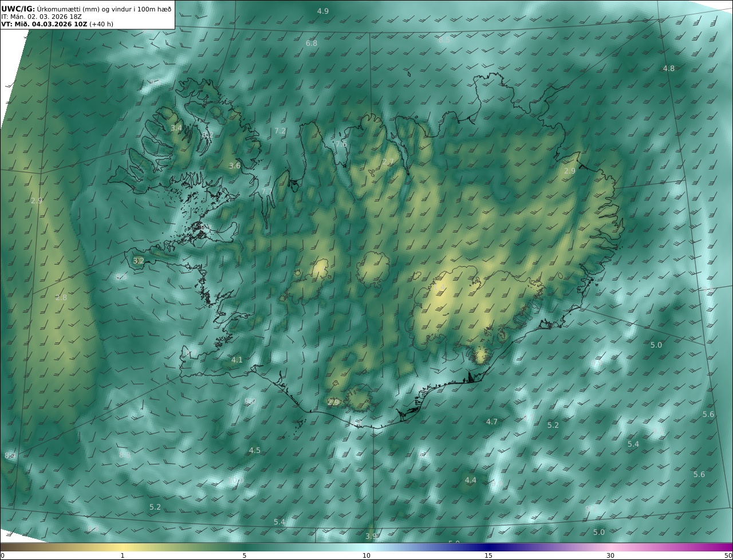This screenshot has width=733, height=560.
Task: Click colorbar tick label 10
Action: tap(366, 556)
